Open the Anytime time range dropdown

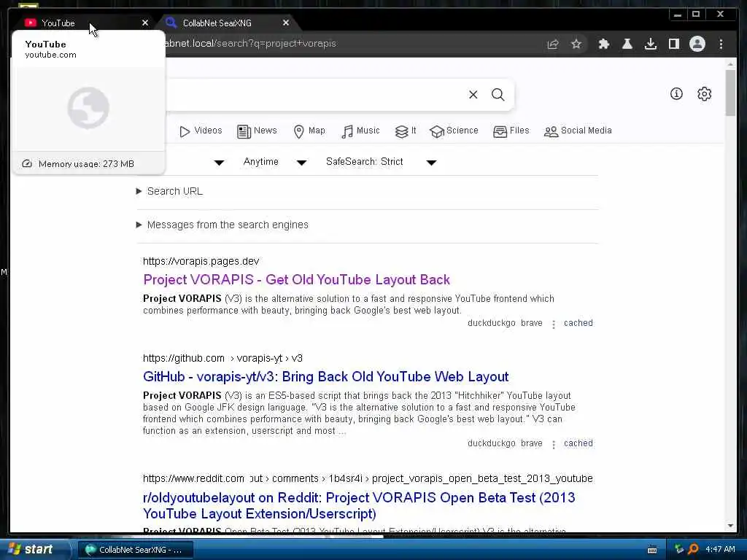click(x=275, y=162)
